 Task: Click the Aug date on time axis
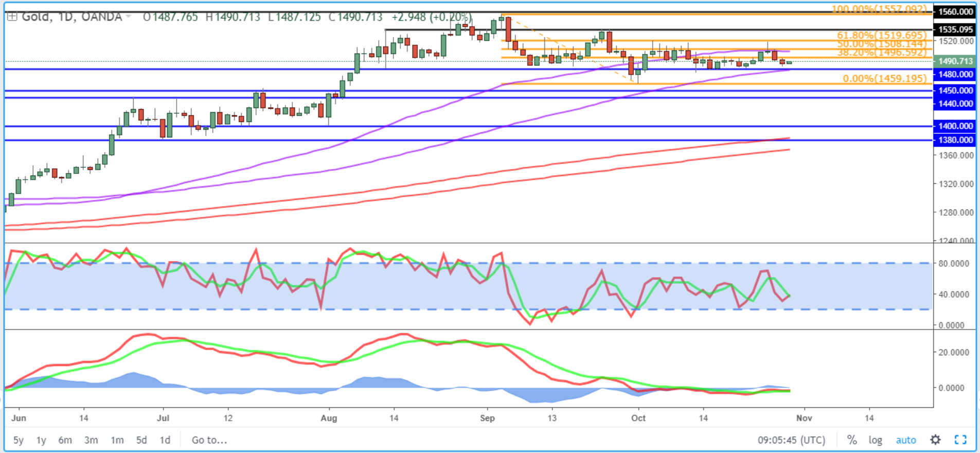(x=329, y=418)
